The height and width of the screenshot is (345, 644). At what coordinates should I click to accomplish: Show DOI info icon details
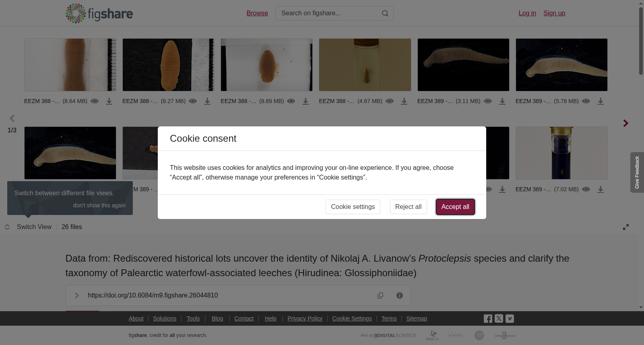coord(400,295)
